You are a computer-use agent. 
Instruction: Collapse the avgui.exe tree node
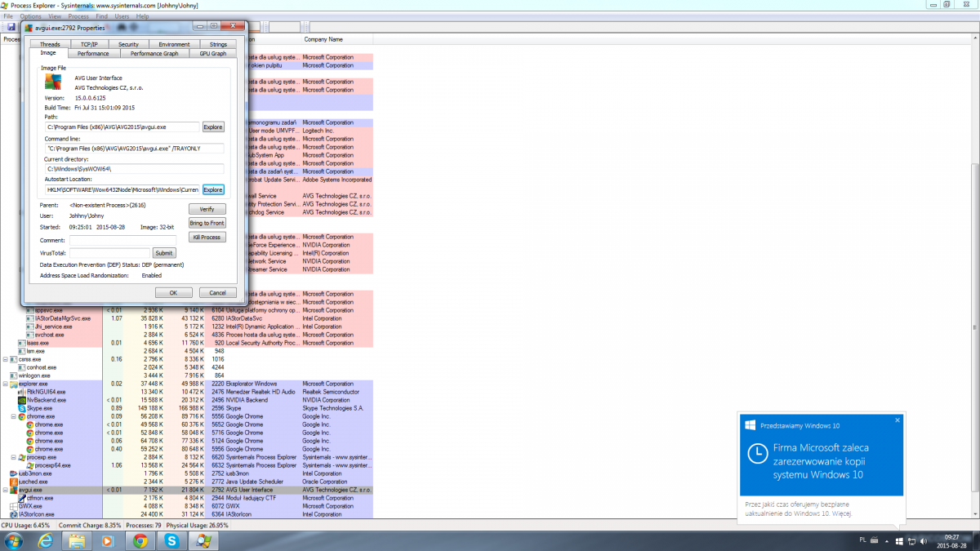(6, 490)
